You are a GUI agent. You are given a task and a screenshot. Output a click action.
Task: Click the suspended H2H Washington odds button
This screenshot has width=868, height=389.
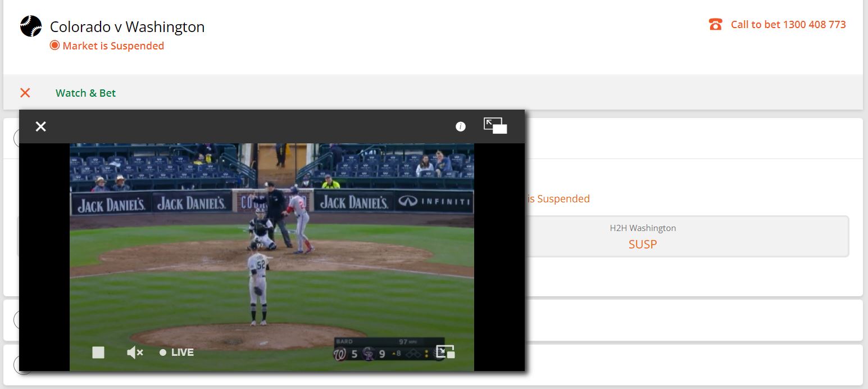click(642, 237)
